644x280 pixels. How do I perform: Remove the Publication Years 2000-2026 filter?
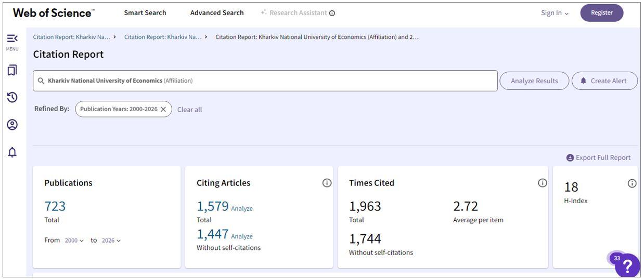tap(163, 109)
